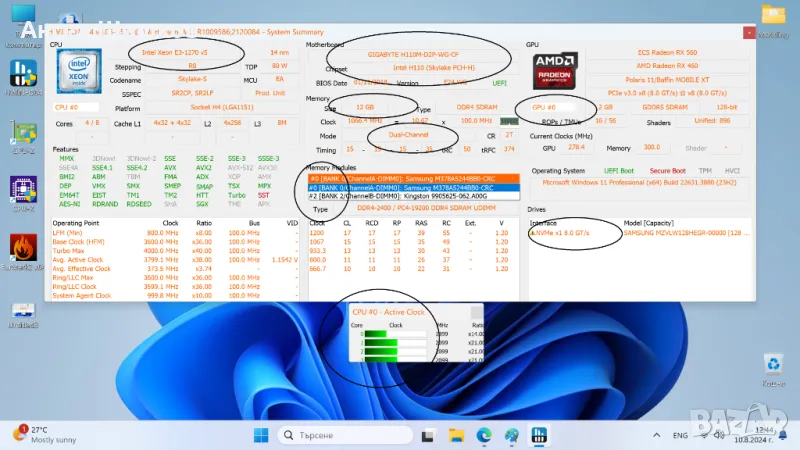
Task: Click the HWiNFO taskbar icon
Action: [x=538, y=435]
